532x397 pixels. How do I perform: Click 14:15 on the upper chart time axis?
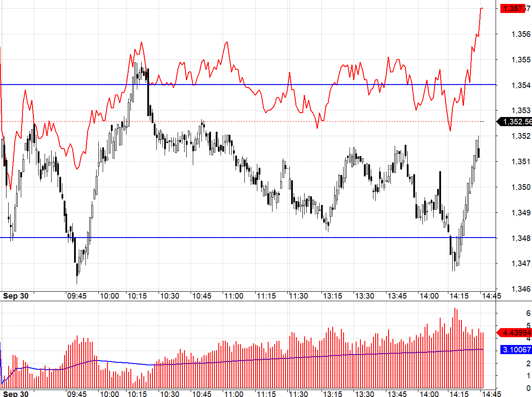tap(460, 296)
